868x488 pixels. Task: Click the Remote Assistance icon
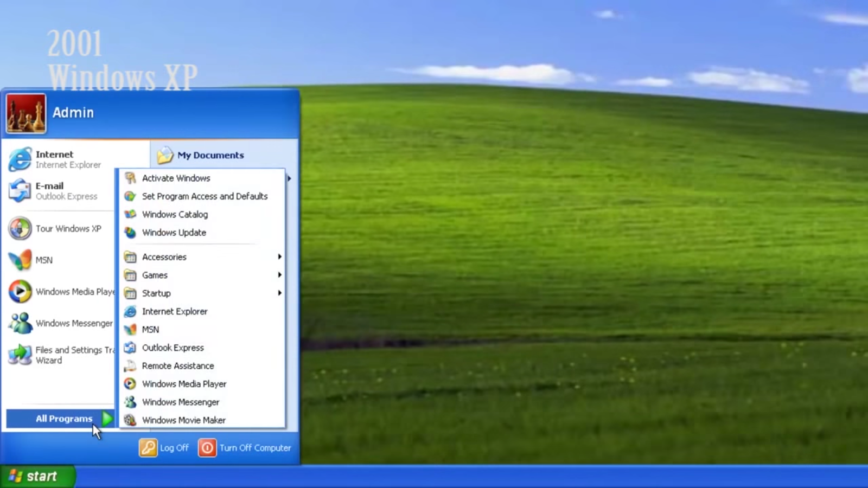tap(130, 365)
